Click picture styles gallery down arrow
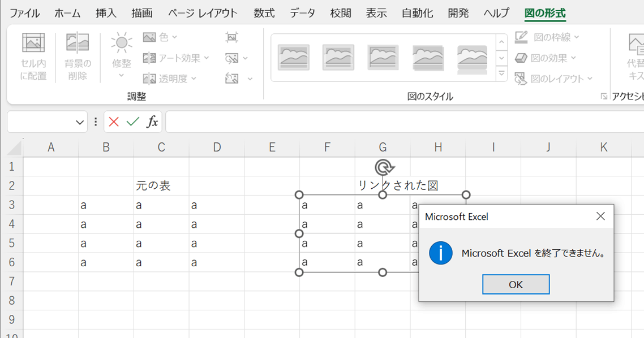Viewport: 644px width, 338px height. pyautogui.click(x=501, y=58)
